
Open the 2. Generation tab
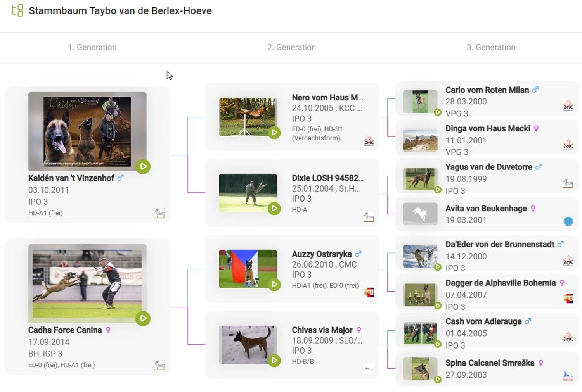(291, 47)
